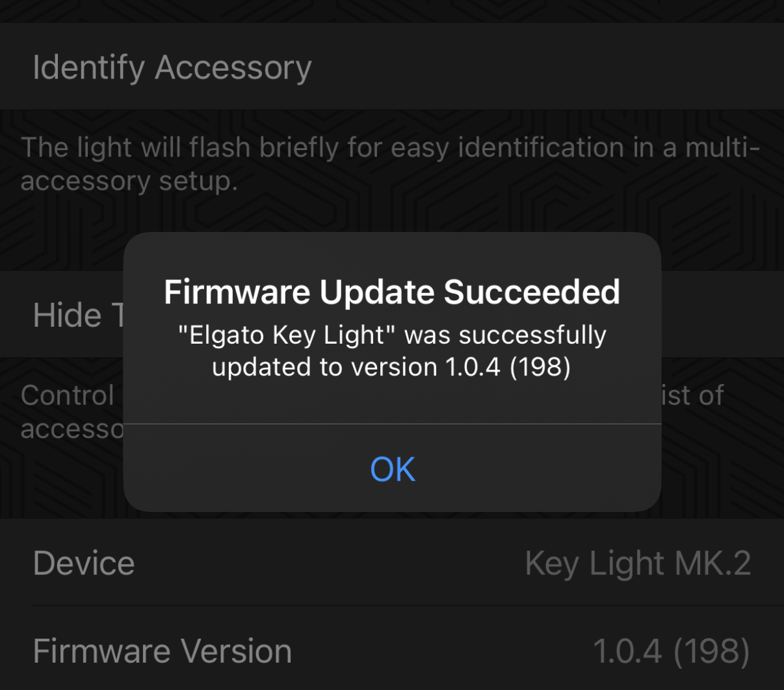Tap OK to dismiss the dialog
The width and height of the screenshot is (784, 690).
click(393, 468)
